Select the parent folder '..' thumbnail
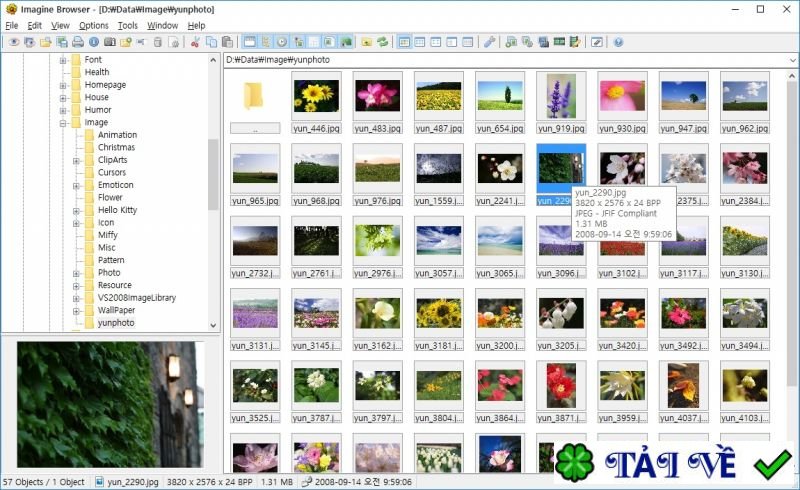Image resolution: width=800 pixels, height=490 pixels. (x=255, y=95)
